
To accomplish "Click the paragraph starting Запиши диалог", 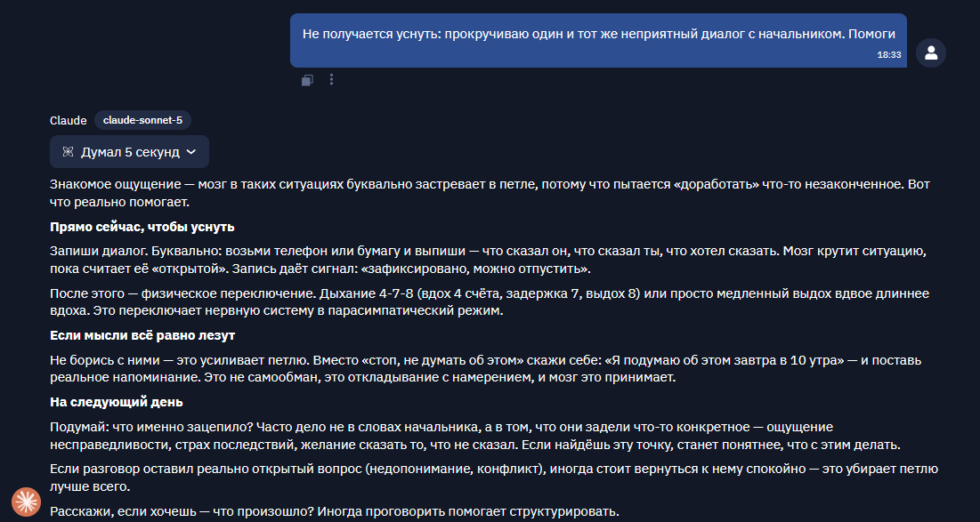I will [x=487, y=261].
